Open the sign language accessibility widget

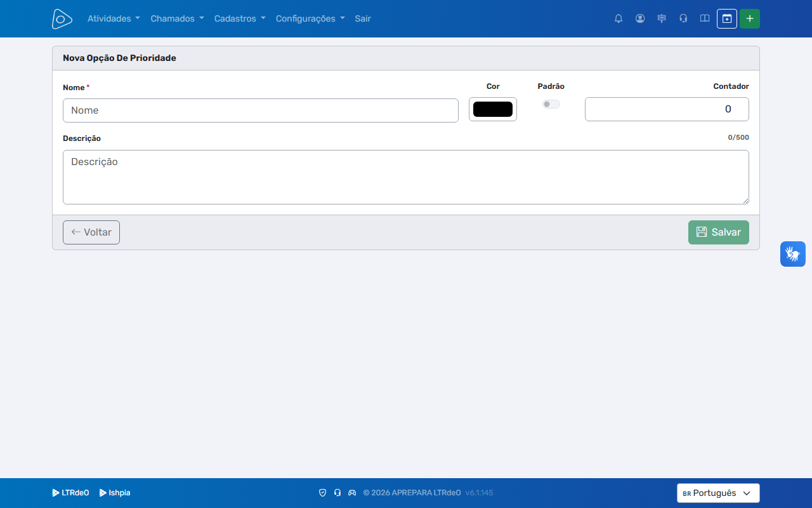[793, 254]
